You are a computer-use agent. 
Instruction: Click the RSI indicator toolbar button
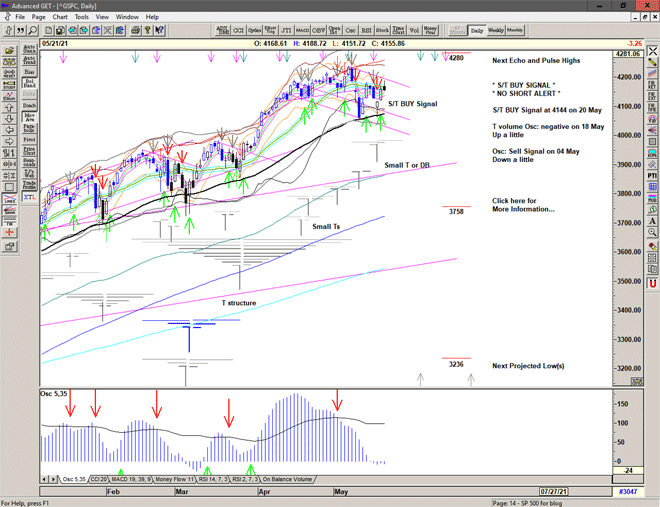pyautogui.click(x=364, y=31)
